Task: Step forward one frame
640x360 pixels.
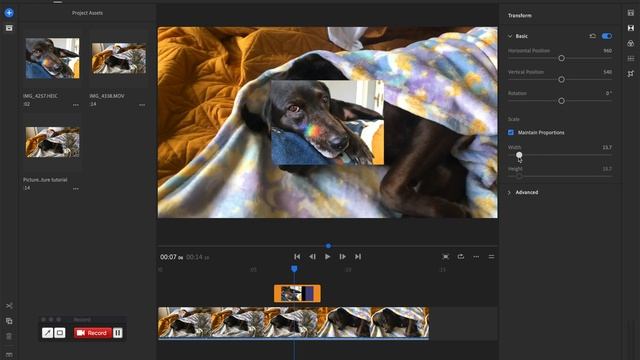Action: [342, 256]
